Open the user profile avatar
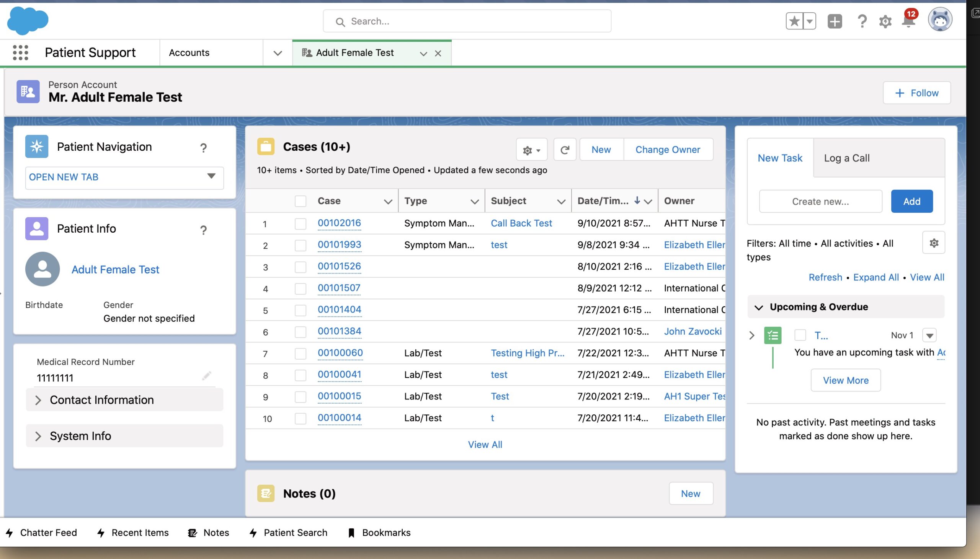980x559 pixels. coord(940,20)
